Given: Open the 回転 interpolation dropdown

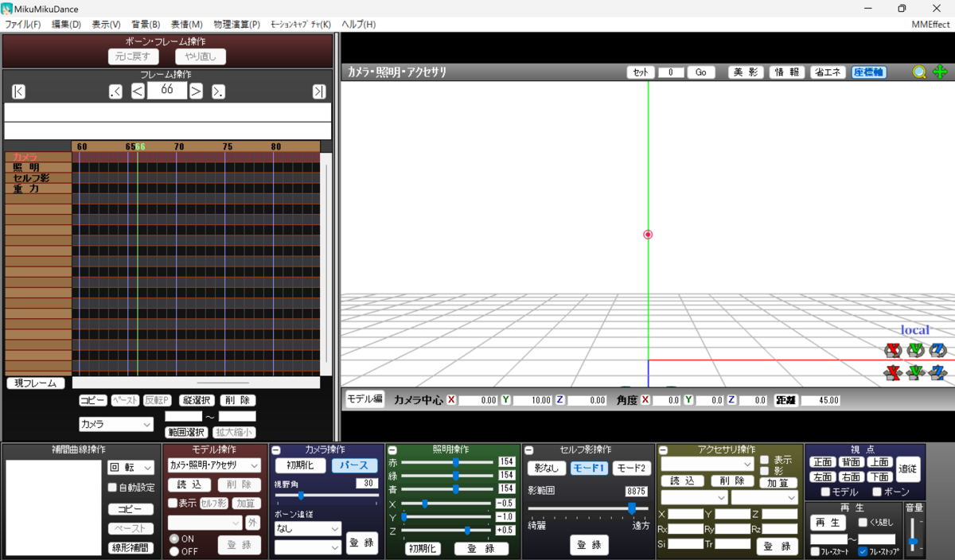Looking at the screenshot, I should [131, 468].
